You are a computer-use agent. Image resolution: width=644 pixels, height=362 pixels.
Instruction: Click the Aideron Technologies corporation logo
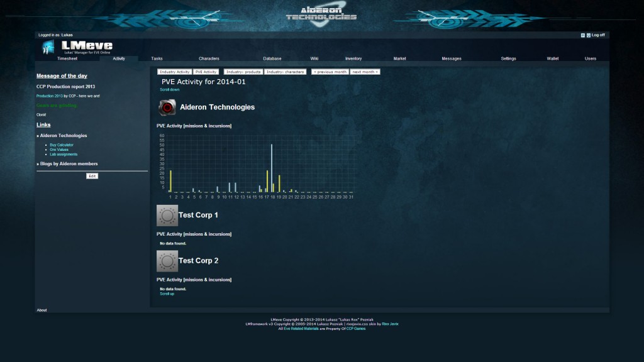tap(167, 107)
